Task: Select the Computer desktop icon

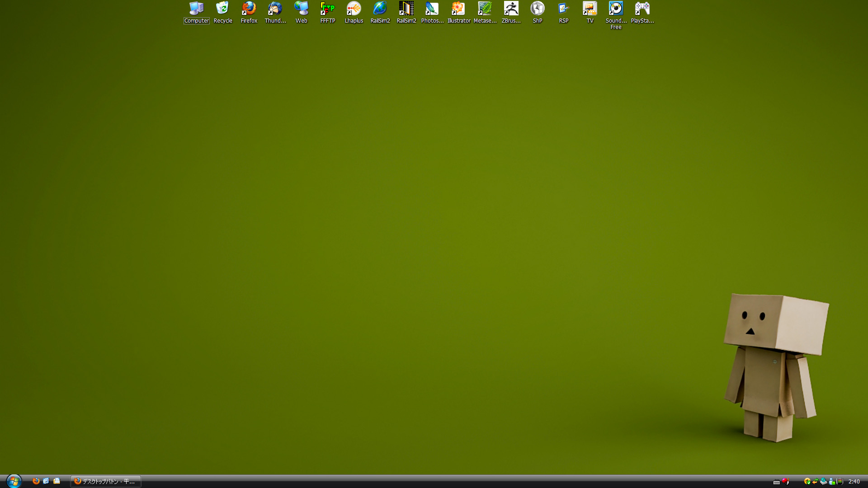Action: (196, 9)
